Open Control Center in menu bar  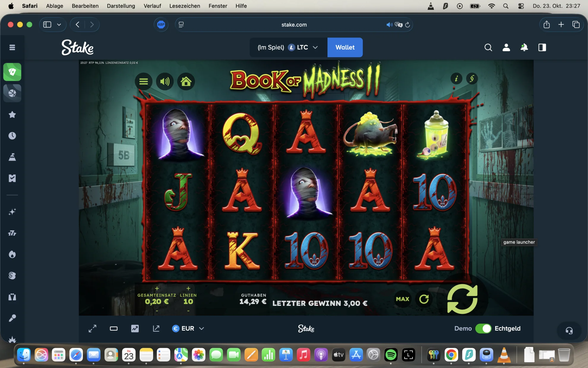[x=521, y=6]
